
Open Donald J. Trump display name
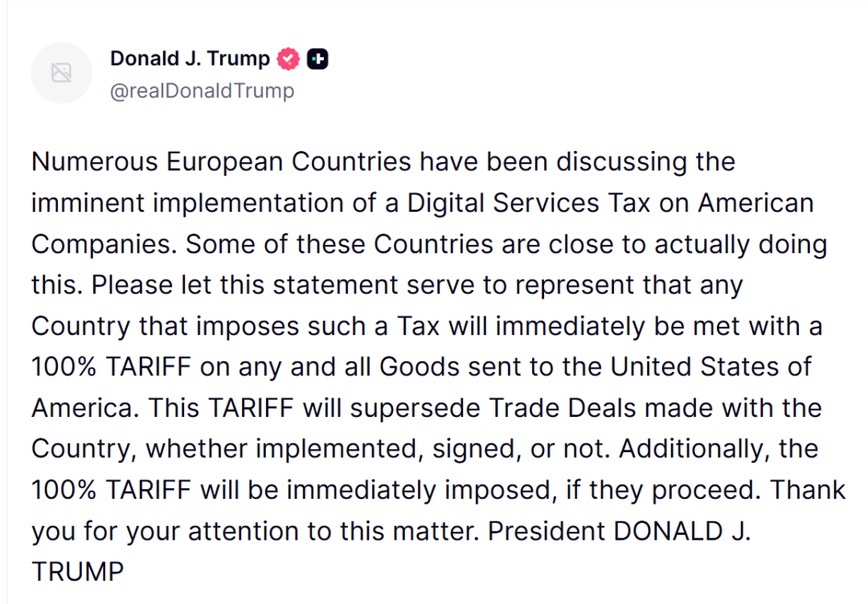pyautogui.click(x=190, y=58)
